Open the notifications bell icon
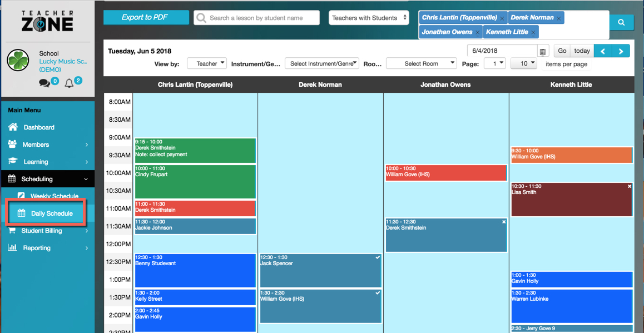 pyautogui.click(x=68, y=83)
